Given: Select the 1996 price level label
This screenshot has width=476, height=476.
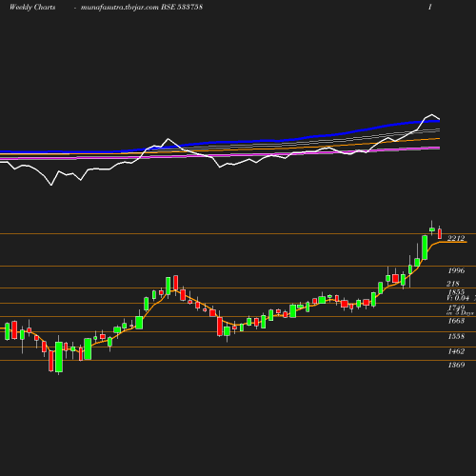Looking at the screenshot, I should pyautogui.click(x=456, y=270).
